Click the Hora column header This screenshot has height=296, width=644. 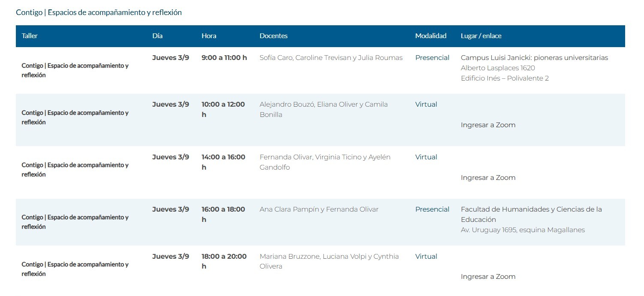coord(209,36)
